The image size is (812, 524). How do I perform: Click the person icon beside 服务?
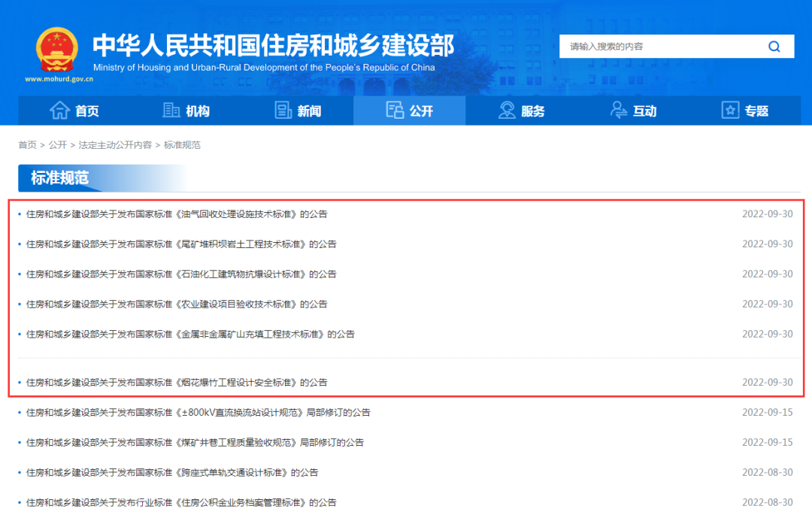coord(507,111)
